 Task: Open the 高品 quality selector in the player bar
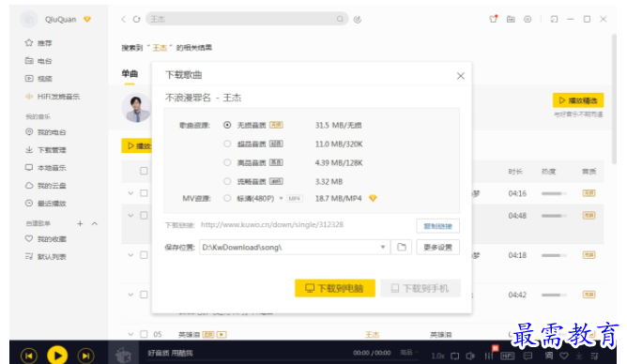409,353
